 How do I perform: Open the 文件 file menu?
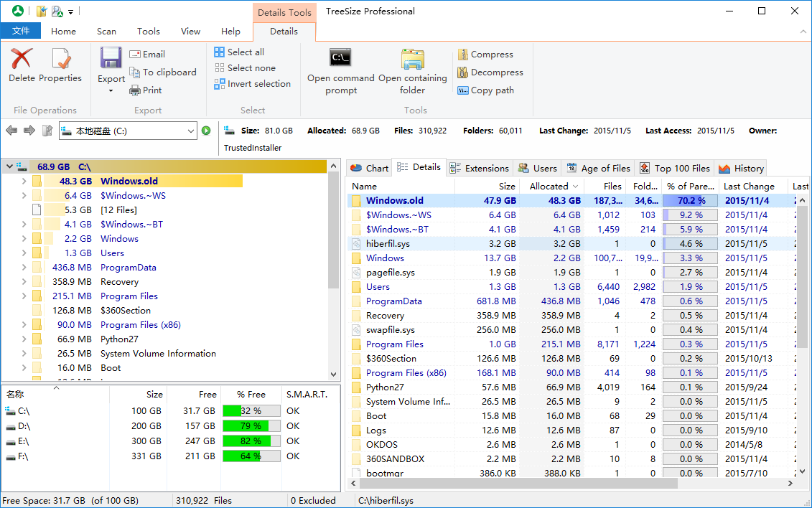tap(21, 31)
